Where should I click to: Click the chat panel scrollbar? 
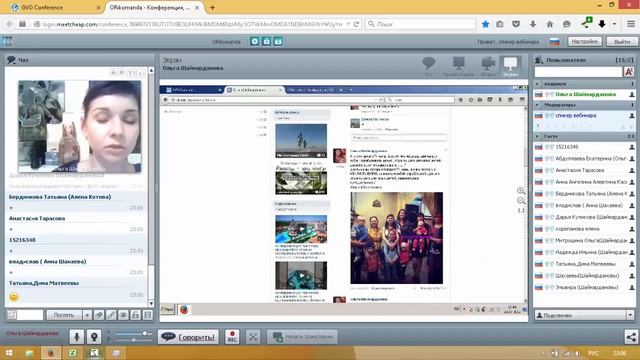pyautogui.click(x=151, y=187)
